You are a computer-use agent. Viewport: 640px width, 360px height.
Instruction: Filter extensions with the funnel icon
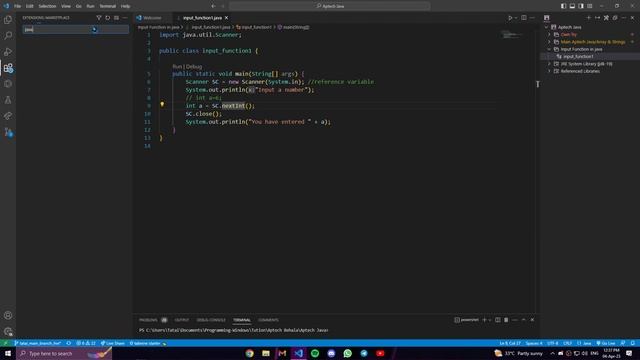99,18
